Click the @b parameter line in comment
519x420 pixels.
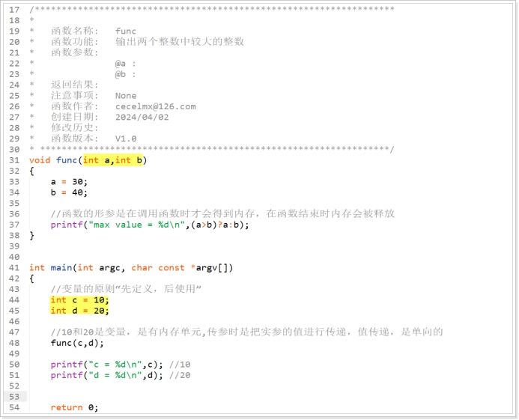[125, 74]
